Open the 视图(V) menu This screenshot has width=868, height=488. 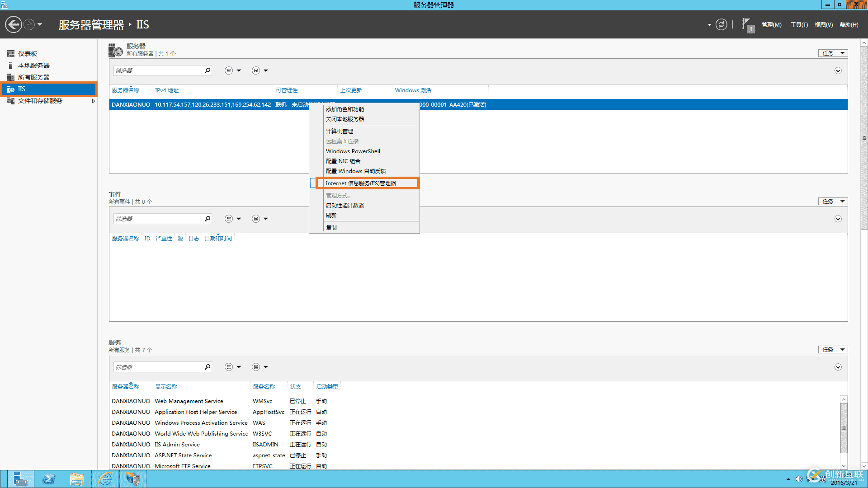(x=824, y=25)
